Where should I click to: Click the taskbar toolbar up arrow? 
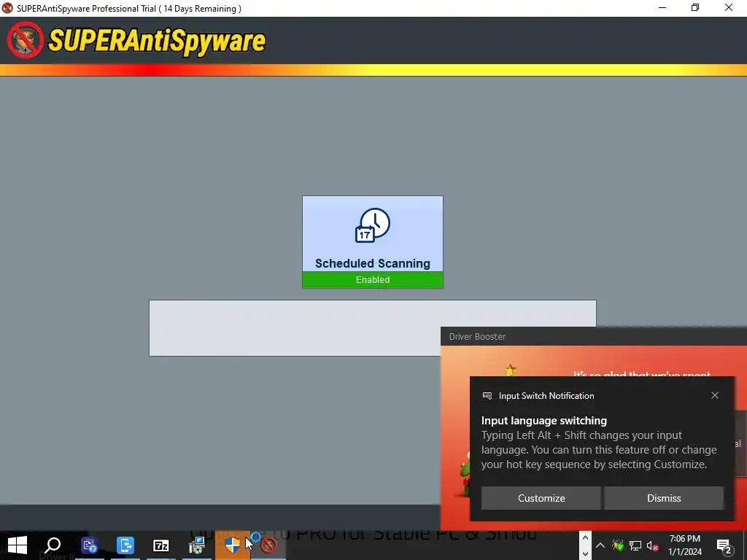tap(586, 537)
